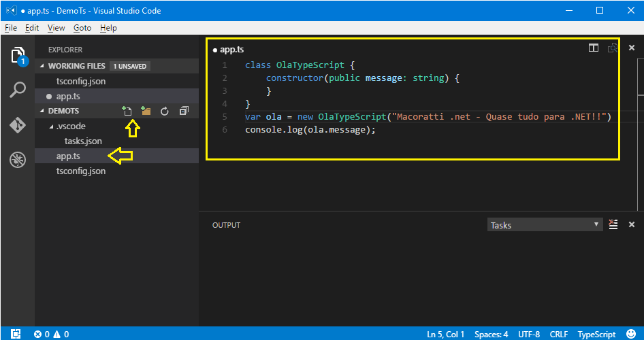Open the Help menu
644x340 pixels.
(x=108, y=28)
